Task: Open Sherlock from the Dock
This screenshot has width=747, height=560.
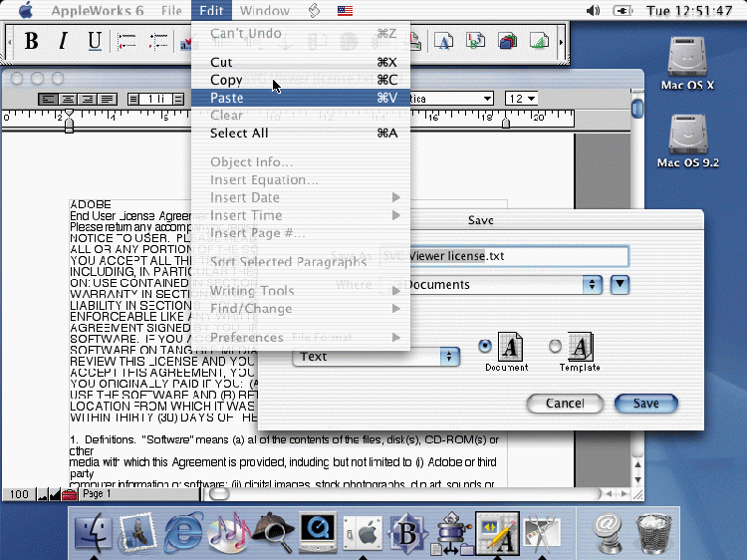Action: 274,533
